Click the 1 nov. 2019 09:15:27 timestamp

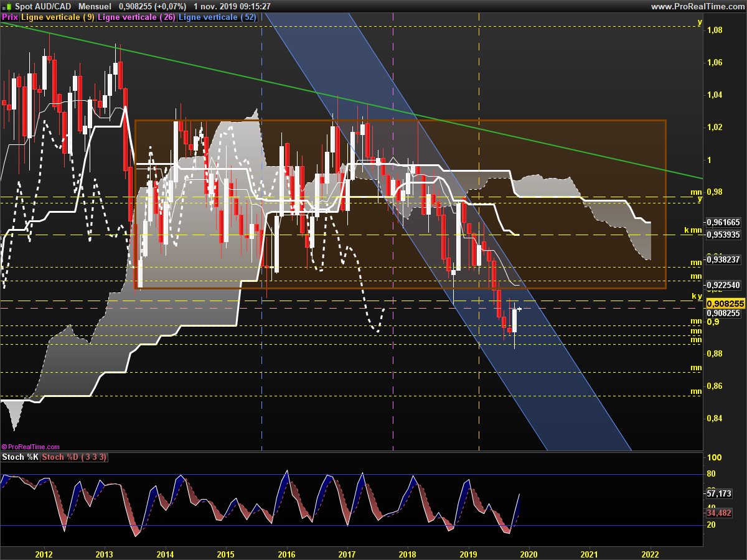[x=232, y=6]
